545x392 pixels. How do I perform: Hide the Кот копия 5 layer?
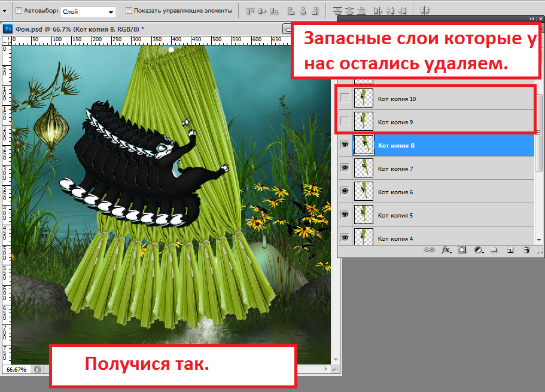[x=345, y=215]
